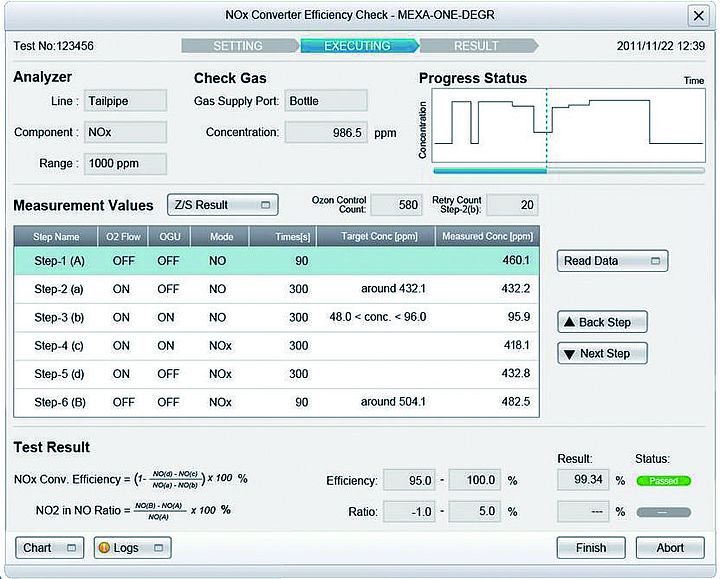This screenshot has width=720, height=579.
Task: Open the Logs dropdown button
Action: pyautogui.click(x=133, y=548)
